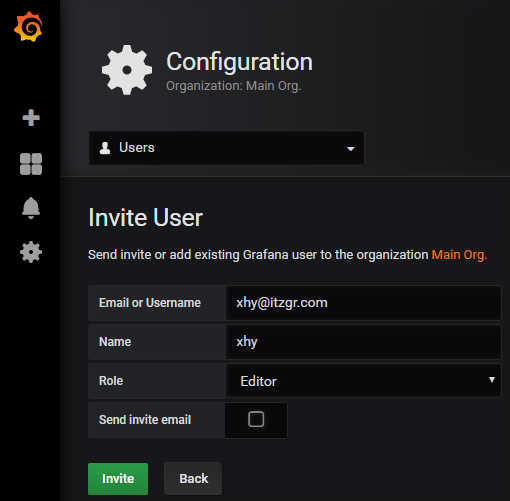Click the arrow on the Role selector

point(491,380)
